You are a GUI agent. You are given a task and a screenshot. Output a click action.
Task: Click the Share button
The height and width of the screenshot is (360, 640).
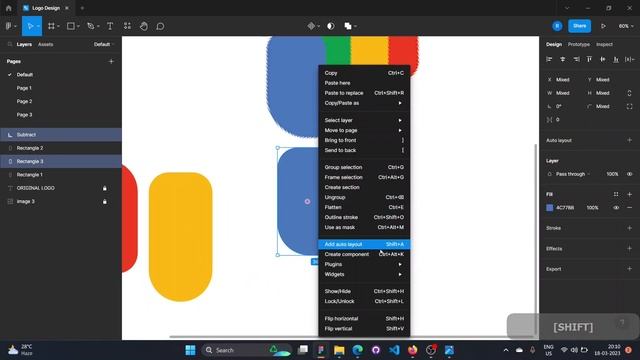pos(580,26)
